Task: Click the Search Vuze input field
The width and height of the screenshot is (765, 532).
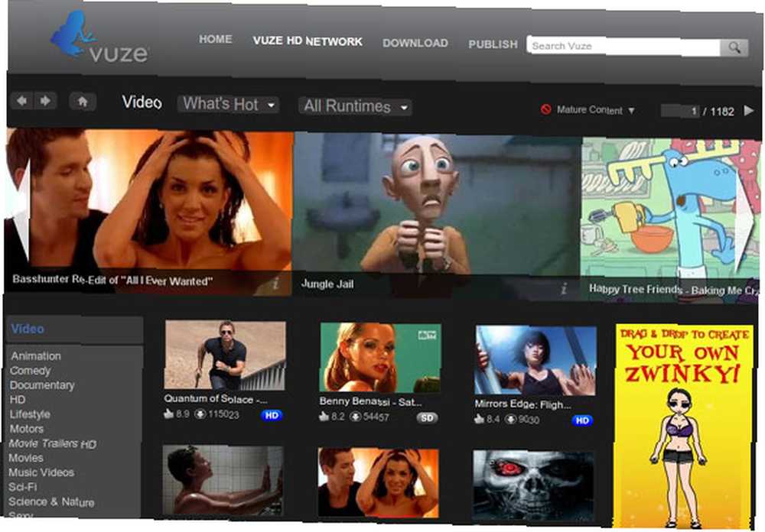Action: coord(623,46)
